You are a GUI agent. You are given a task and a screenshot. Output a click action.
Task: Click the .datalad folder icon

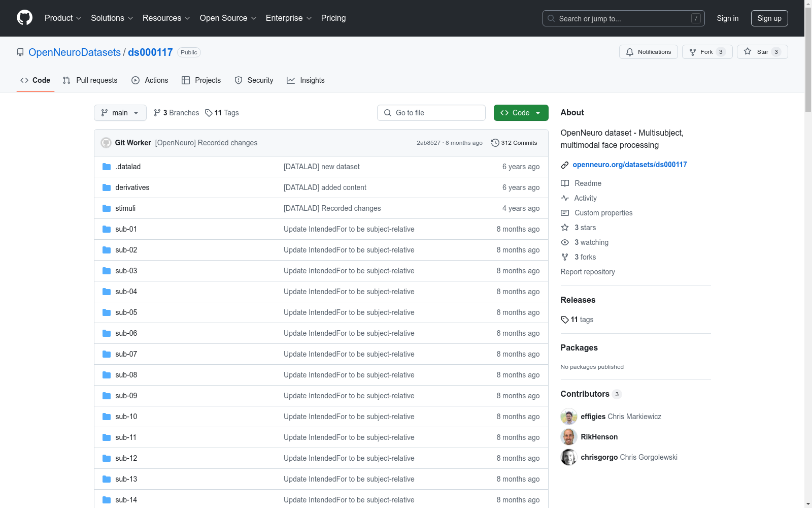pos(107,167)
